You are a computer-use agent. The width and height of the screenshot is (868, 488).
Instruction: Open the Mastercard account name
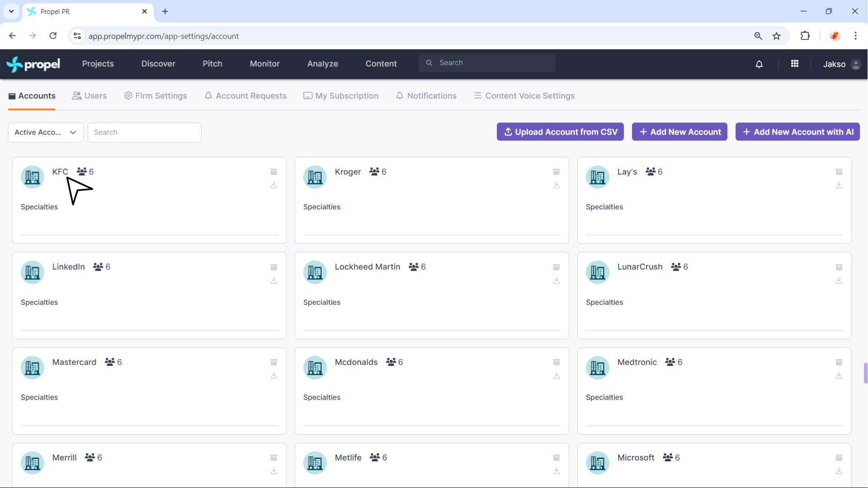[74, 362]
